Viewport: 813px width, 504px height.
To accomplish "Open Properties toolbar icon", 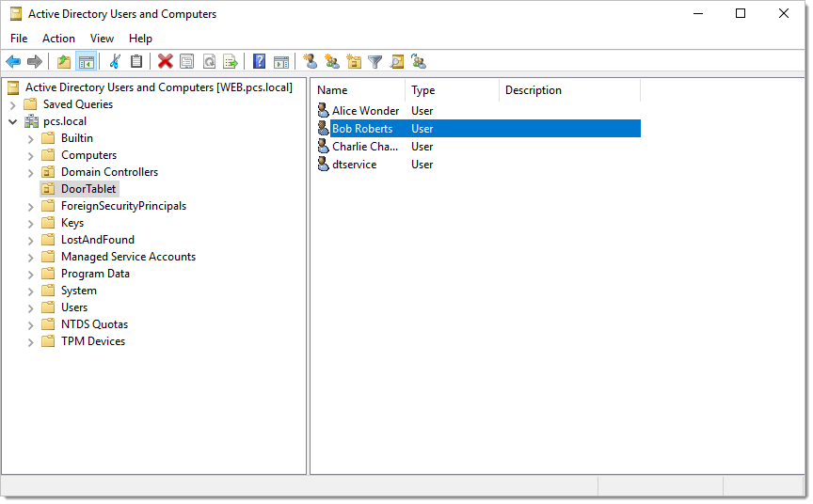I will pos(186,62).
